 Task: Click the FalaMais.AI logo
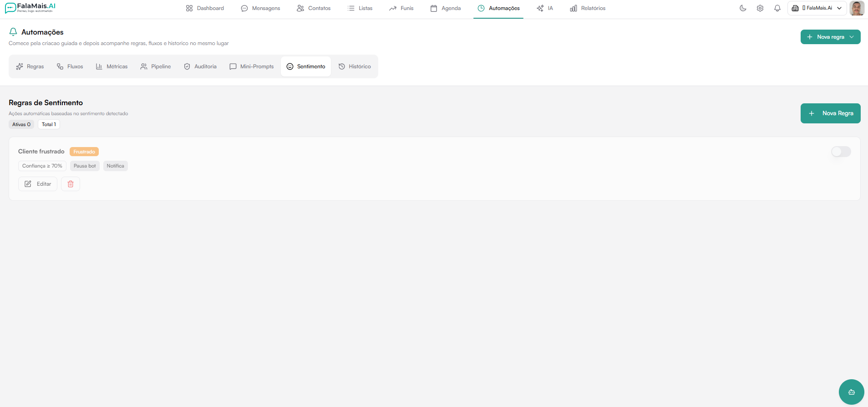click(x=30, y=8)
